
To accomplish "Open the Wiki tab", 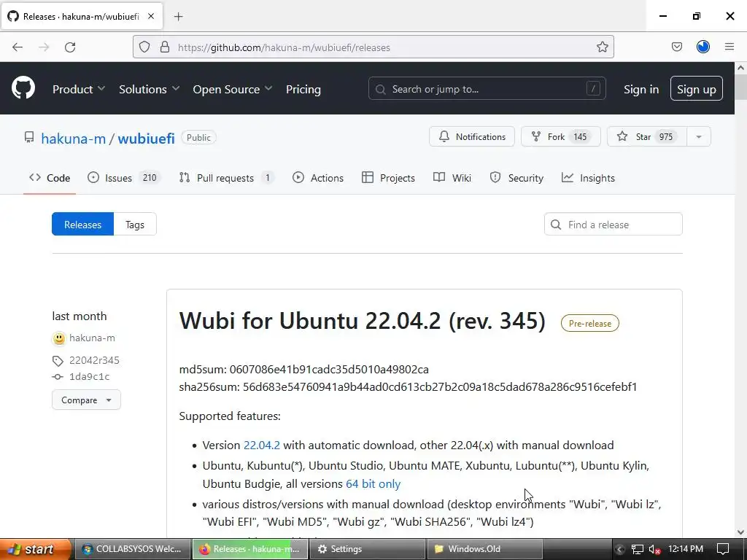I will point(452,178).
